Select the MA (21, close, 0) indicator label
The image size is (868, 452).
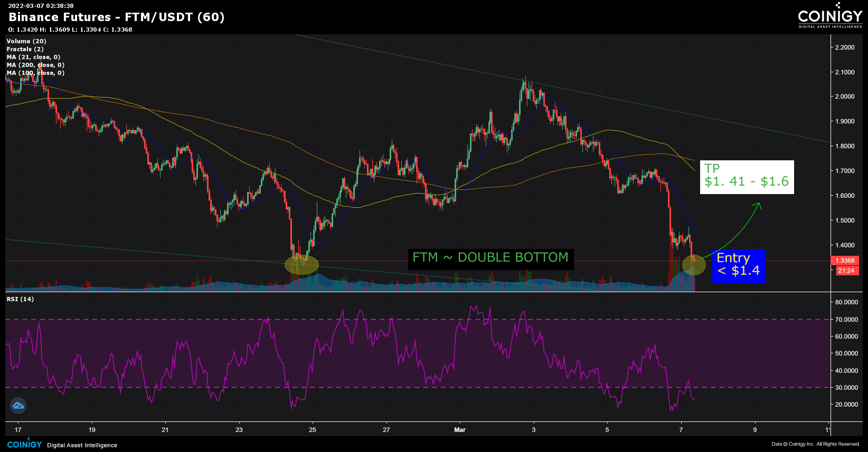point(33,57)
